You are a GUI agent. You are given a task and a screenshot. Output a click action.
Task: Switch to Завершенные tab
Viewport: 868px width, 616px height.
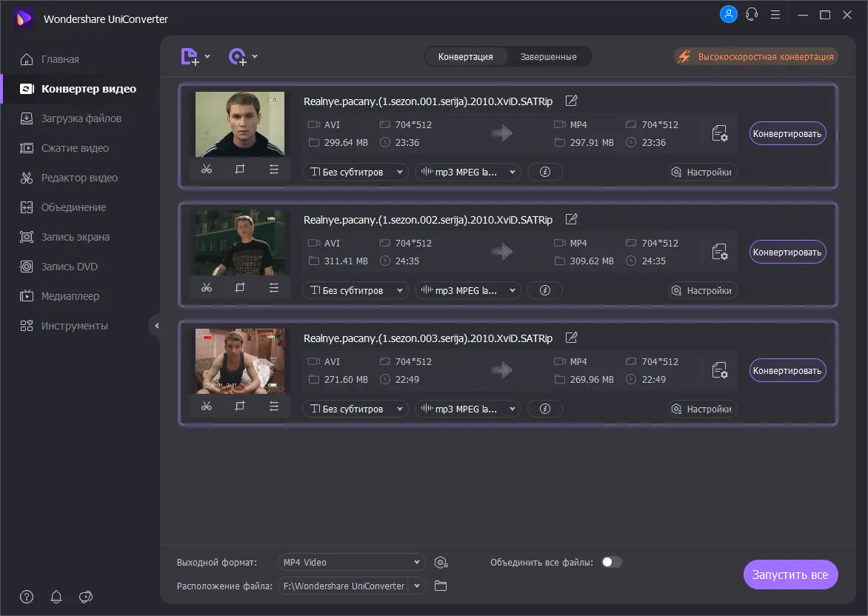[x=548, y=56]
